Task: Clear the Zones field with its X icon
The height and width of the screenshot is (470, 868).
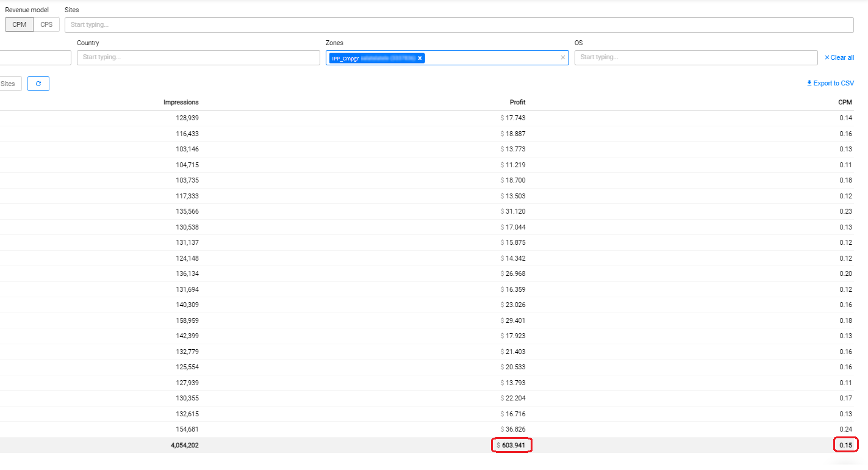Action: point(562,57)
